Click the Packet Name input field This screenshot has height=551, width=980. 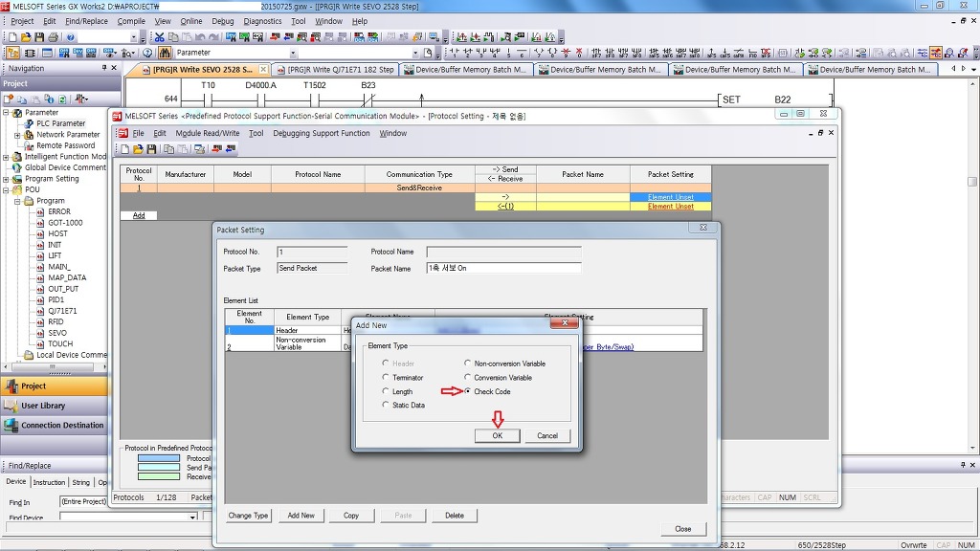(x=503, y=269)
